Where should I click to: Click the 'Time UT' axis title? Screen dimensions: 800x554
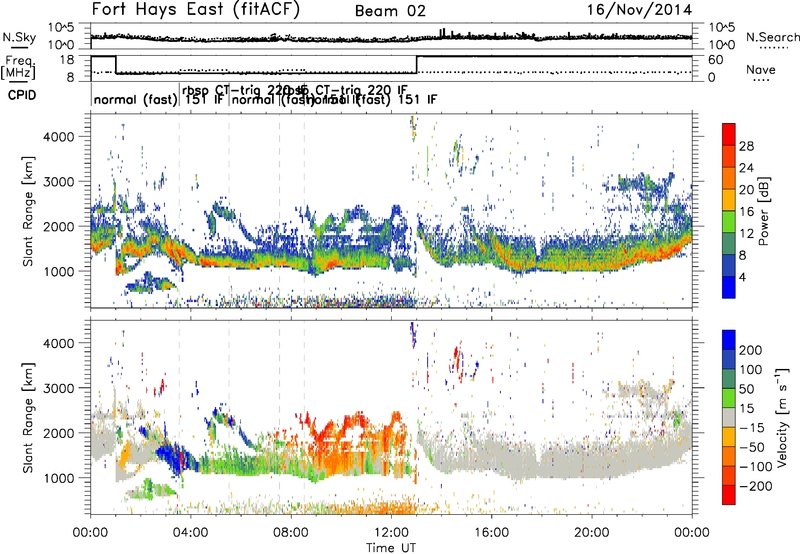point(391,548)
